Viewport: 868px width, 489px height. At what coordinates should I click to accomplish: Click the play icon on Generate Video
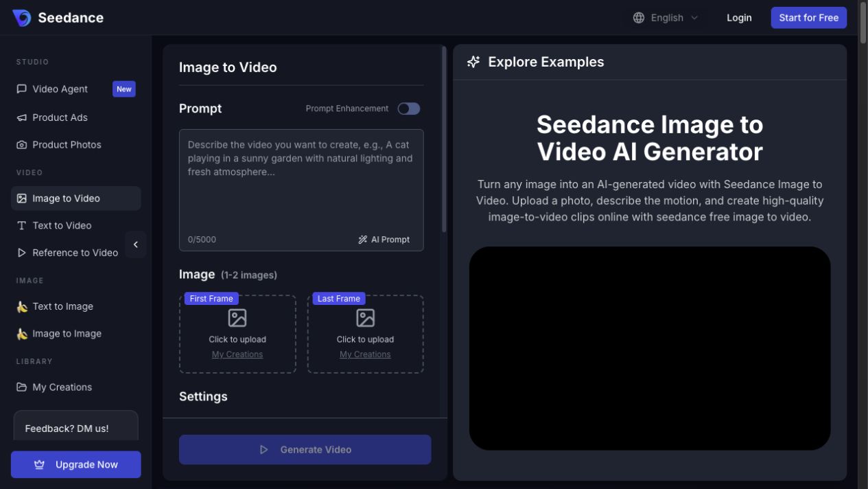point(263,450)
